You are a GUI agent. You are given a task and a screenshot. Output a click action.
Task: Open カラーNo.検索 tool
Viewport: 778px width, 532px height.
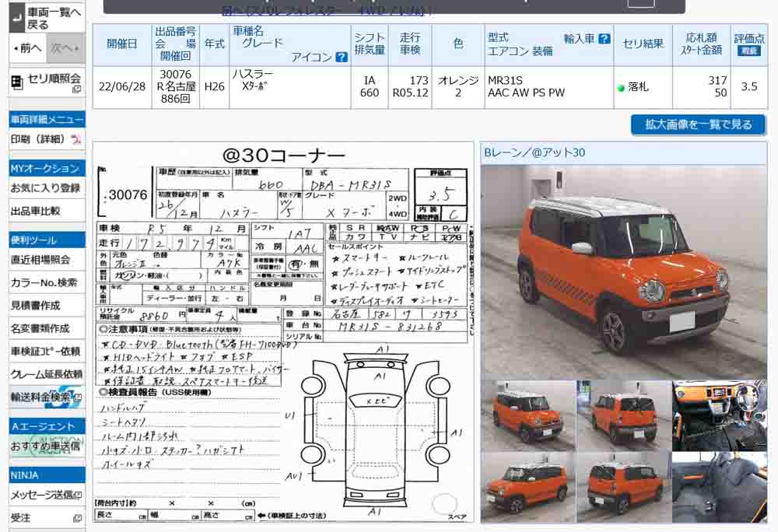click(x=44, y=282)
